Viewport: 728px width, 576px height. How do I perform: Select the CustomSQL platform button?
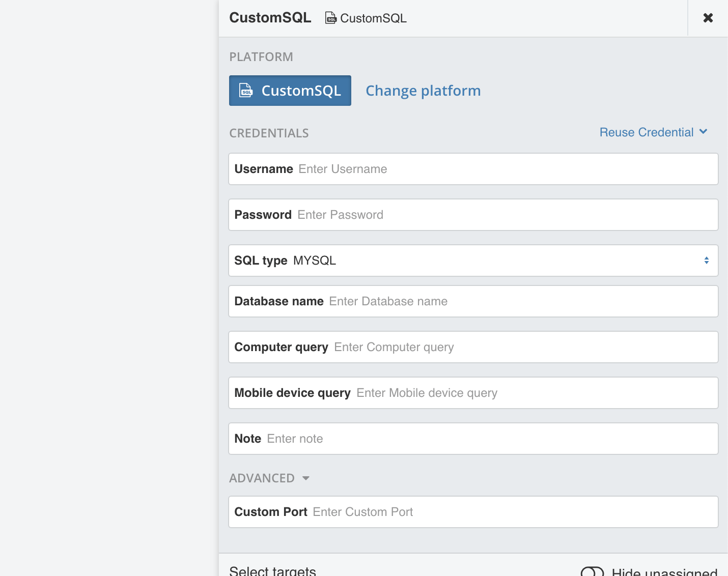click(290, 91)
